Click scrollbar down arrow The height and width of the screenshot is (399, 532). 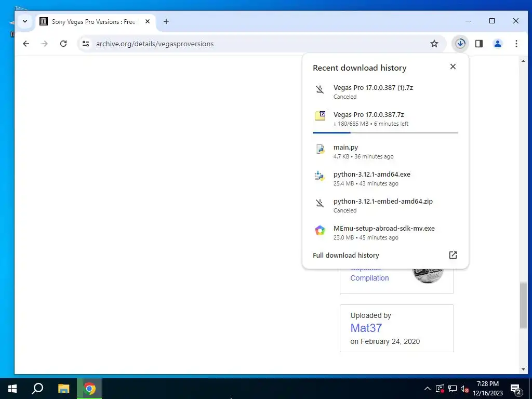click(x=523, y=369)
